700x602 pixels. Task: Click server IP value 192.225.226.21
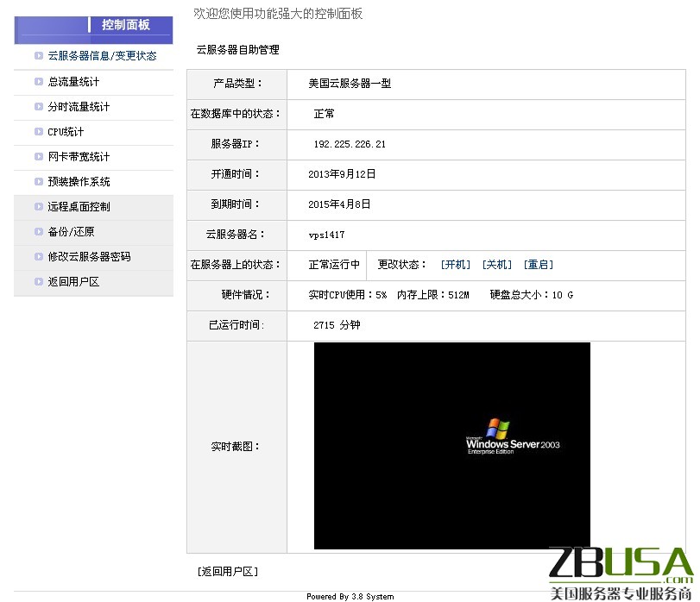[350, 144]
